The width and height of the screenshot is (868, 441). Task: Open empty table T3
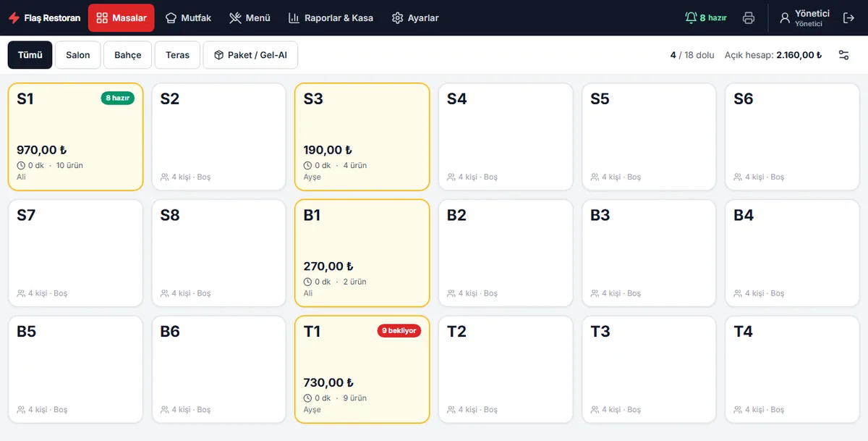point(649,369)
